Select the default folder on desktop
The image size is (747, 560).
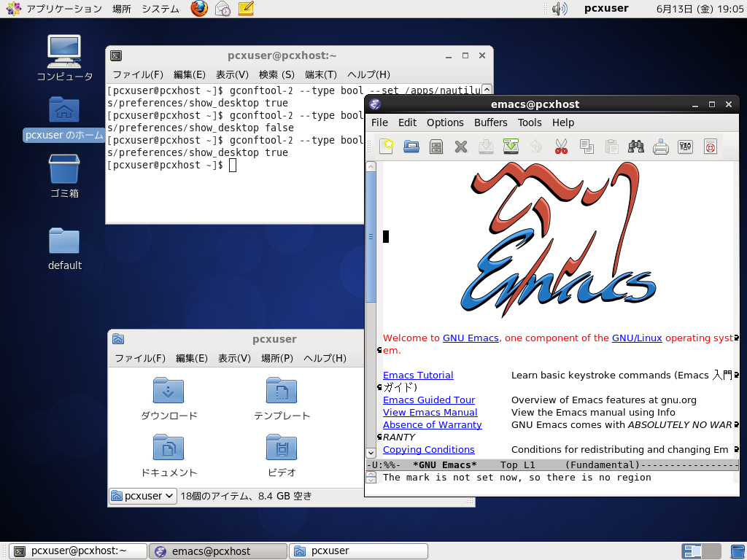[x=64, y=249]
